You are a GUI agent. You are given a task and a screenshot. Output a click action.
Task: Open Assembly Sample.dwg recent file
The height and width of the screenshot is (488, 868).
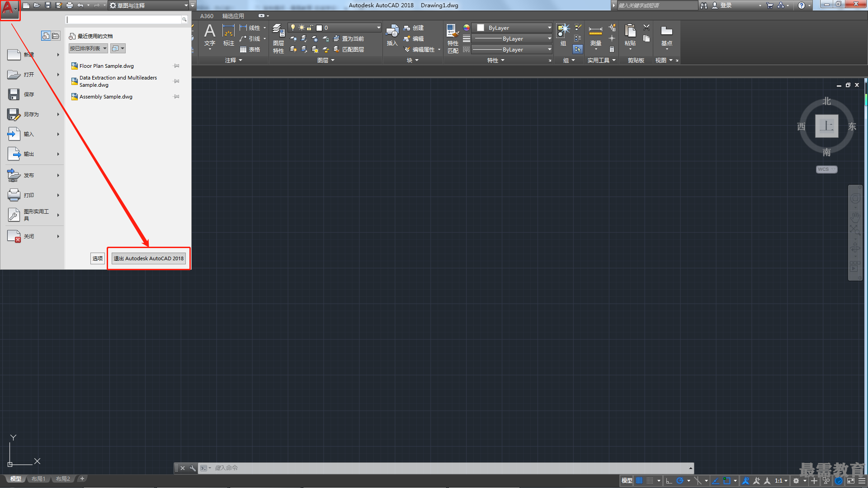tap(106, 97)
